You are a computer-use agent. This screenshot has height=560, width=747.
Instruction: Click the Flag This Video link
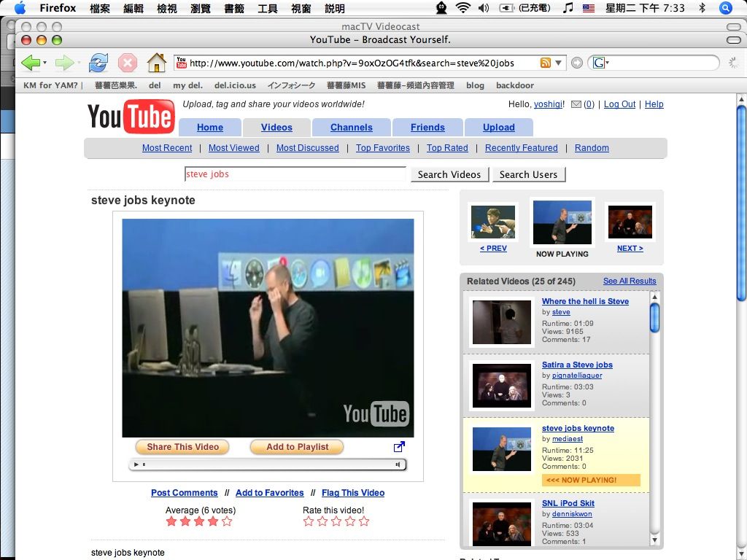pyautogui.click(x=353, y=493)
